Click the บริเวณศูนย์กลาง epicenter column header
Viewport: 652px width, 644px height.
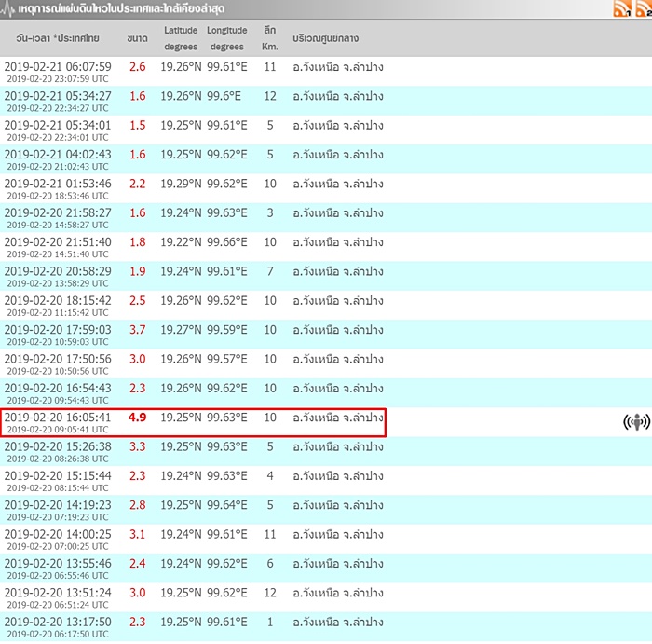(326, 38)
